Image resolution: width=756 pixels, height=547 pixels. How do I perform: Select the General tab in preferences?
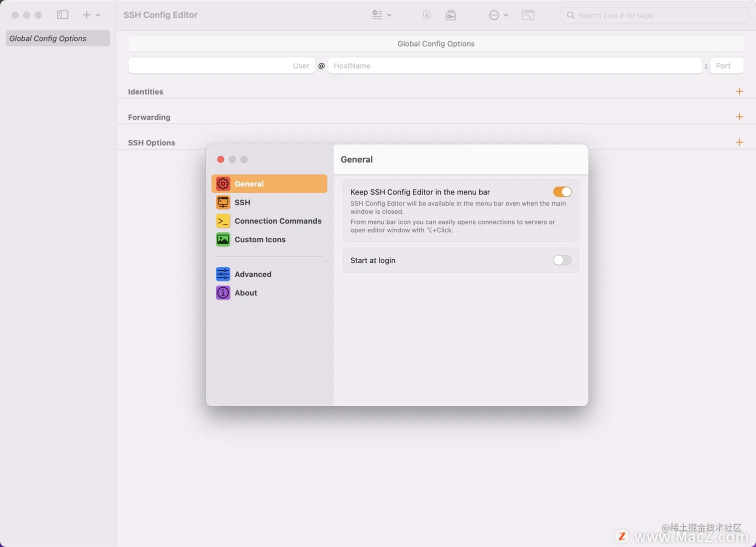coord(269,183)
